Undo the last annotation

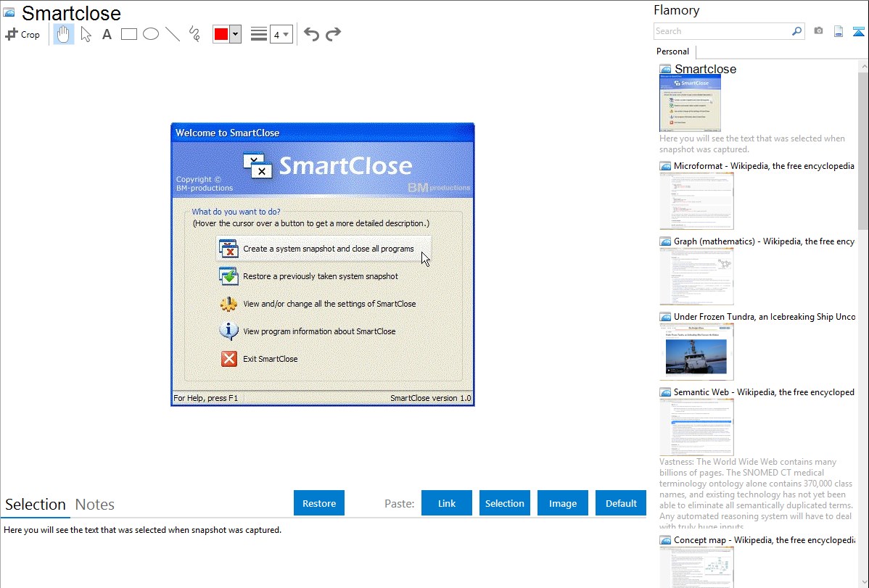tap(311, 34)
